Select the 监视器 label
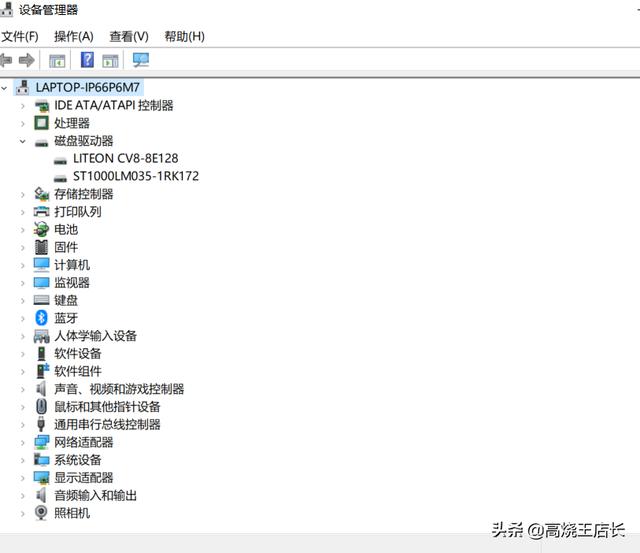The height and width of the screenshot is (553, 640). (72, 282)
